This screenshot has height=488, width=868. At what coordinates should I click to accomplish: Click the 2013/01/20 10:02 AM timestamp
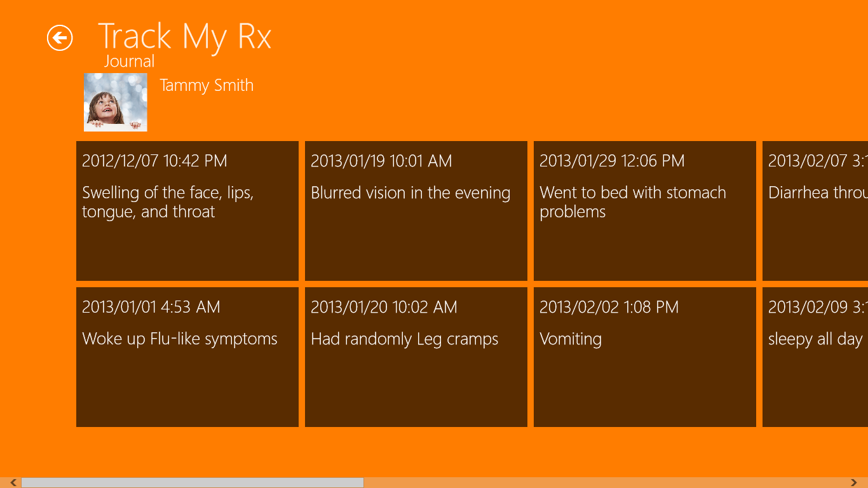coord(384,308)
